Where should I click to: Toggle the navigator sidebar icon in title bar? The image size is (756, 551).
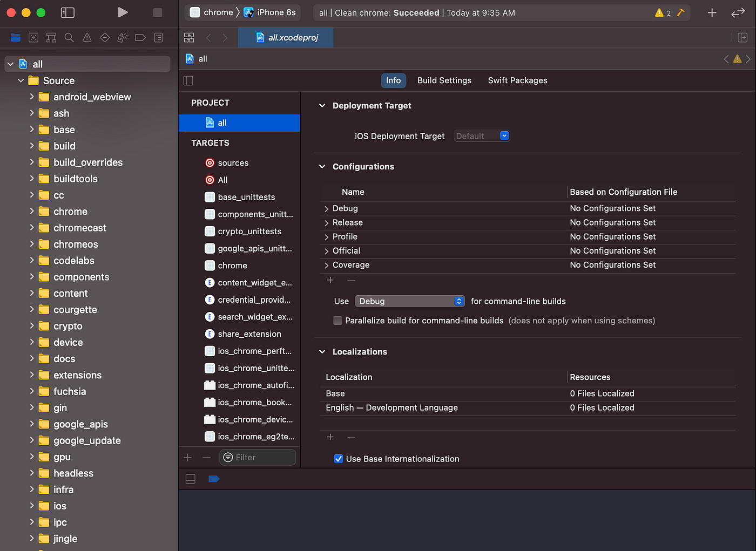[67, 12]
